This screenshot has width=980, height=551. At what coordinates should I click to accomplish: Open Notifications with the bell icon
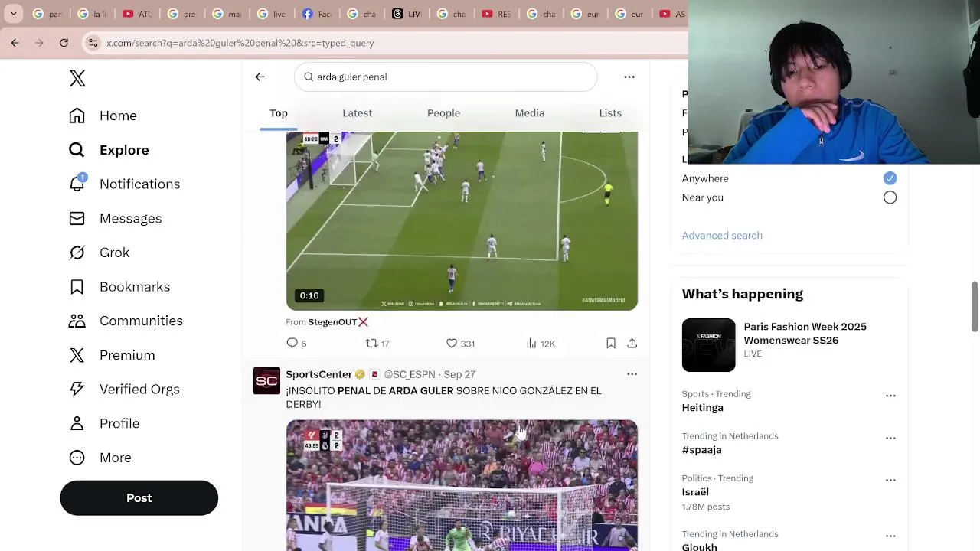click(124, 184)
